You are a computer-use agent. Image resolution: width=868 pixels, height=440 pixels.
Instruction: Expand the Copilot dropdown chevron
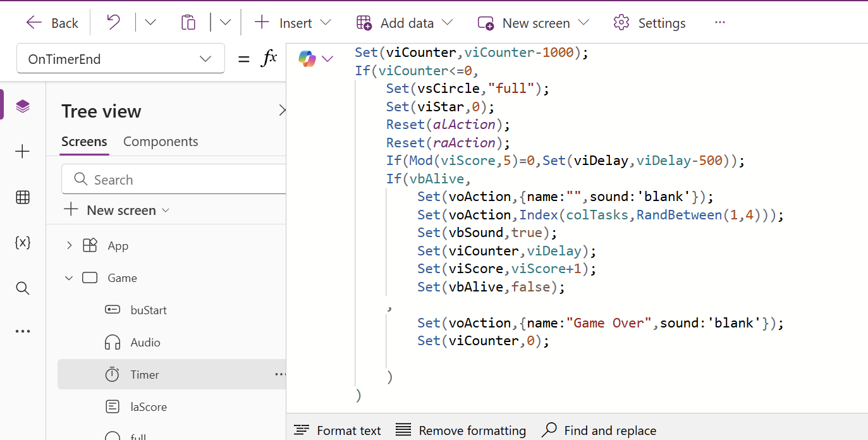[327, 59]
